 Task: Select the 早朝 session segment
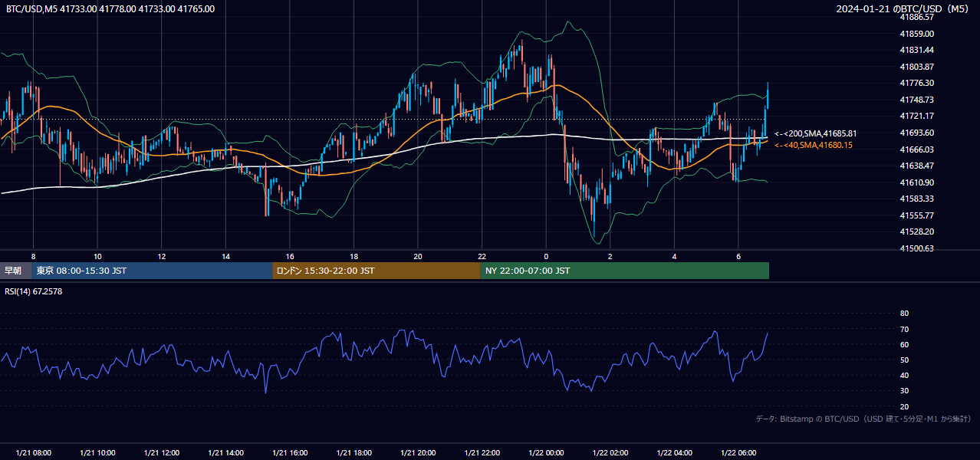coord(16,271)
